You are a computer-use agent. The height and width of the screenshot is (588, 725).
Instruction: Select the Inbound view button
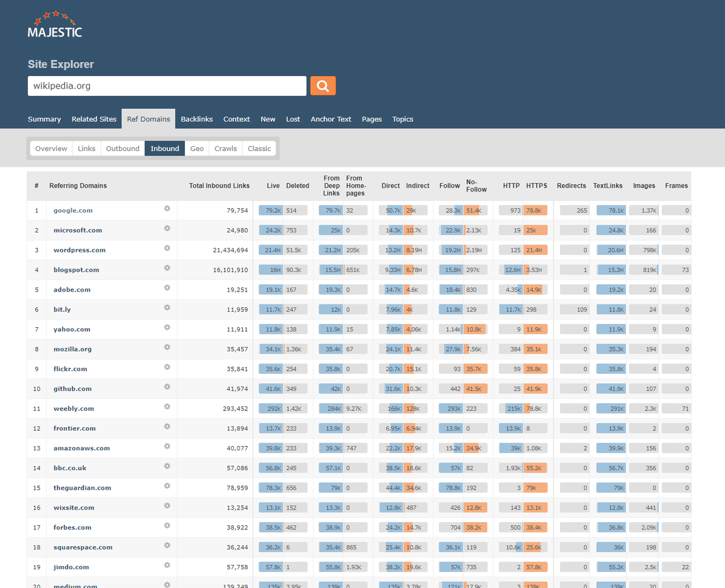click(165, 149)
